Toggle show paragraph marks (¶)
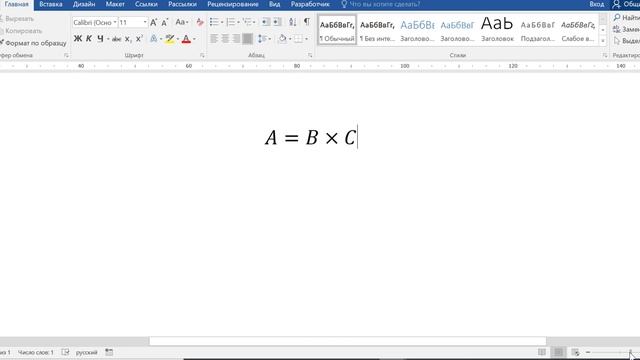 click(307, 22)
